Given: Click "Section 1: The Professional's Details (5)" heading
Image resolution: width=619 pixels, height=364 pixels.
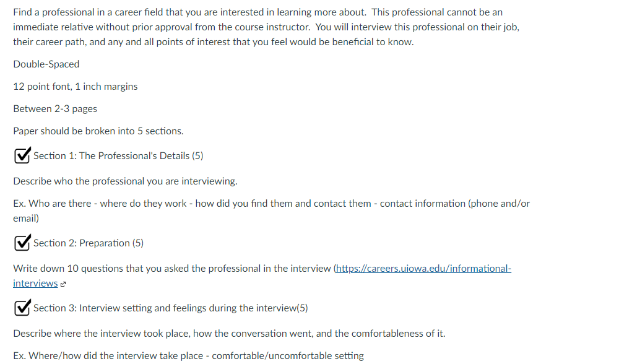Looking at the screenshot, I should (118, 155).
